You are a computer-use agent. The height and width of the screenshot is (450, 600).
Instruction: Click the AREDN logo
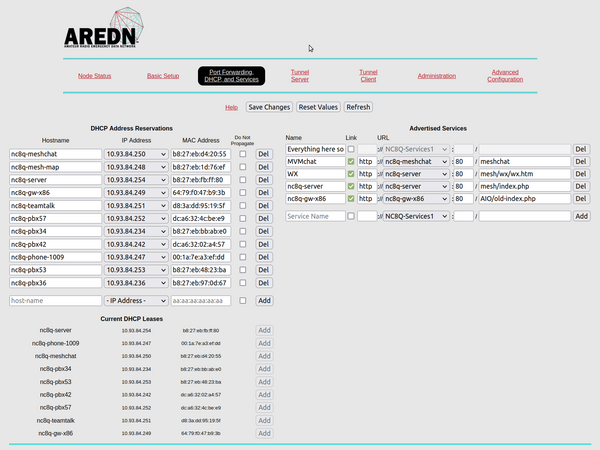click(x=103, y=28)
